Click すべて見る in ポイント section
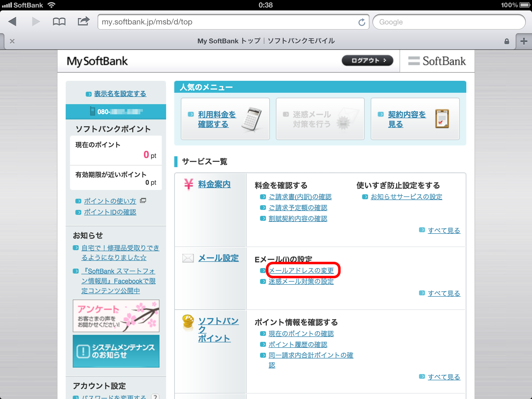532x399 pixels. [x=444, y=377]
